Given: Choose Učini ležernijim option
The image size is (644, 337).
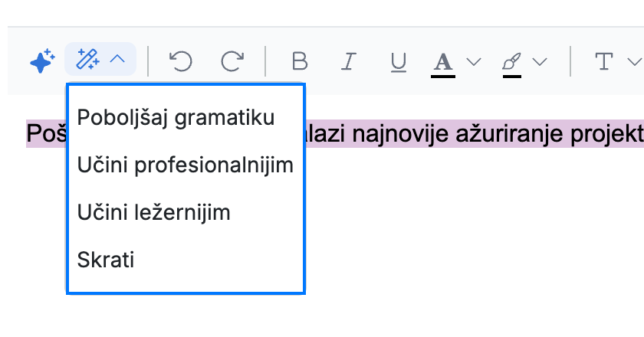Looking at the screenshot, I should (x=153, y=212).
